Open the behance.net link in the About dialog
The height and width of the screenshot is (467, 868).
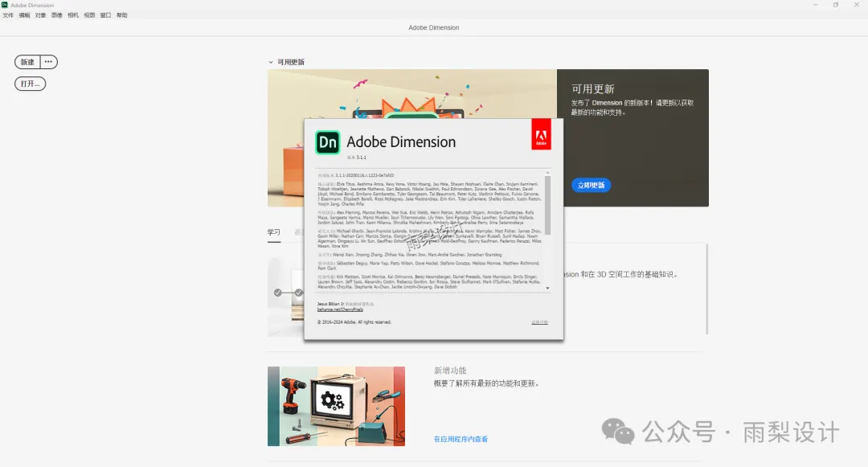[x=340, y=309]
